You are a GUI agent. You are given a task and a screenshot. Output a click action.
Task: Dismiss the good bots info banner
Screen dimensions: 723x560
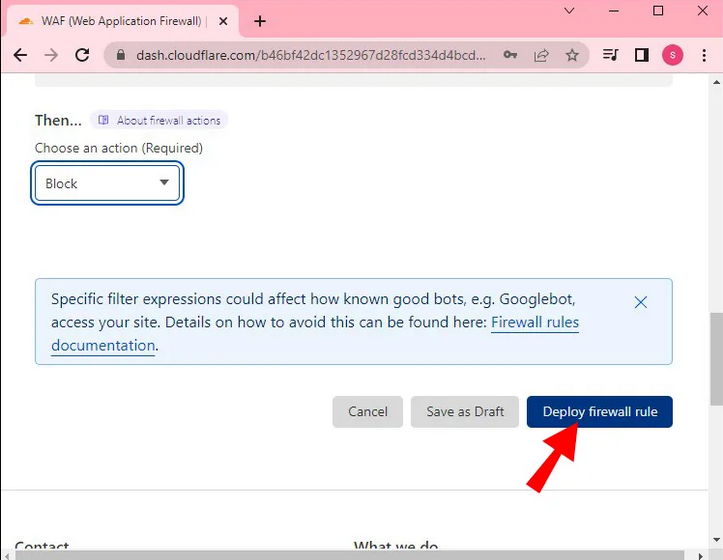[x=641, y=302]
